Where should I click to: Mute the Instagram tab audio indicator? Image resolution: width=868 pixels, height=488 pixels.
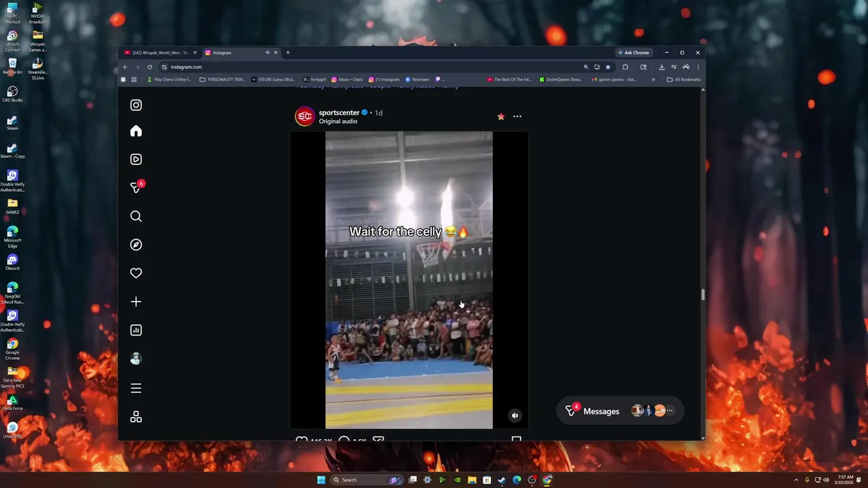[x=267, y=52]
